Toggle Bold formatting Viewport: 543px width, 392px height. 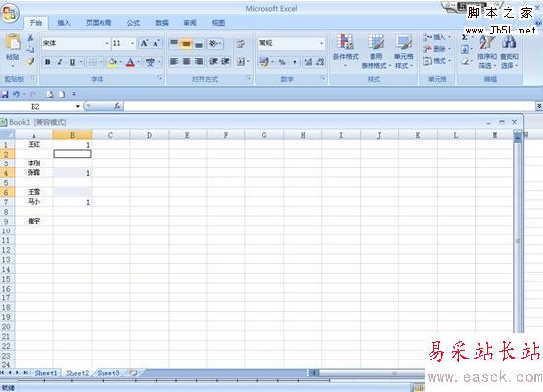[48, 62]
